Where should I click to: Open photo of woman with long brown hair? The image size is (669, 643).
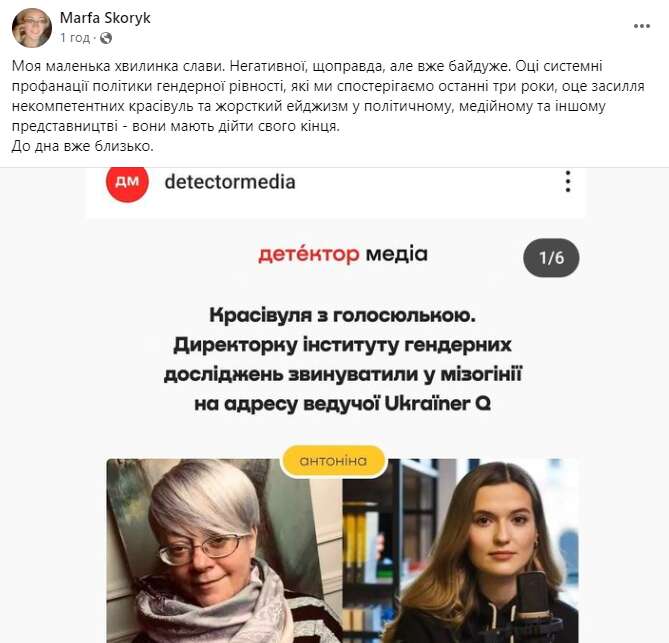point(461,551)
